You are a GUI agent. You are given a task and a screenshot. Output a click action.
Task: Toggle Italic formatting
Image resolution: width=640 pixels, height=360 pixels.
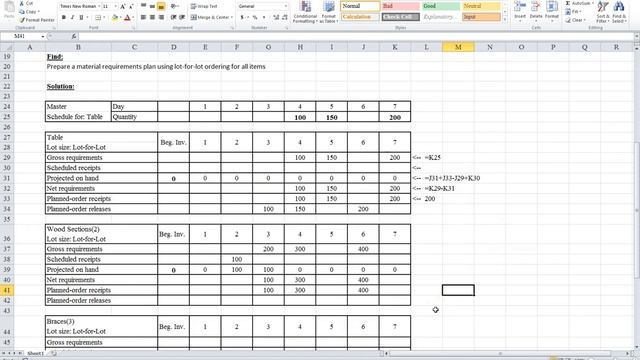72,18
